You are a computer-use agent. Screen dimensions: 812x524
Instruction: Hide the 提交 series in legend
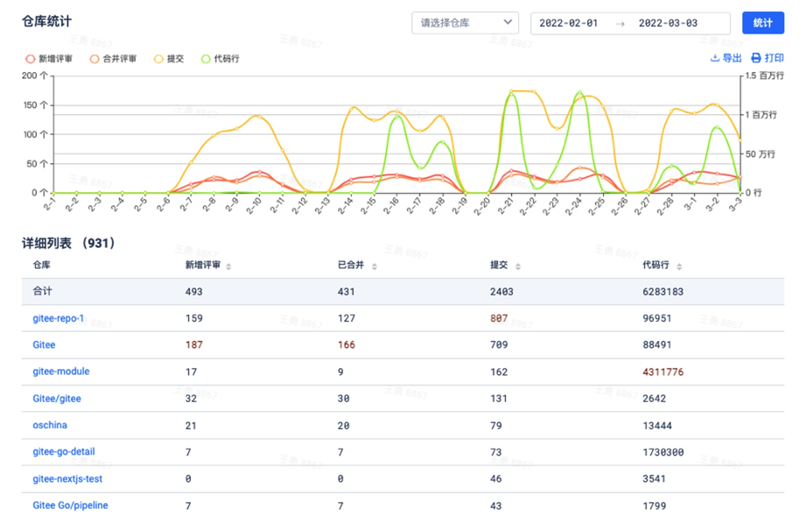(158, 59)
